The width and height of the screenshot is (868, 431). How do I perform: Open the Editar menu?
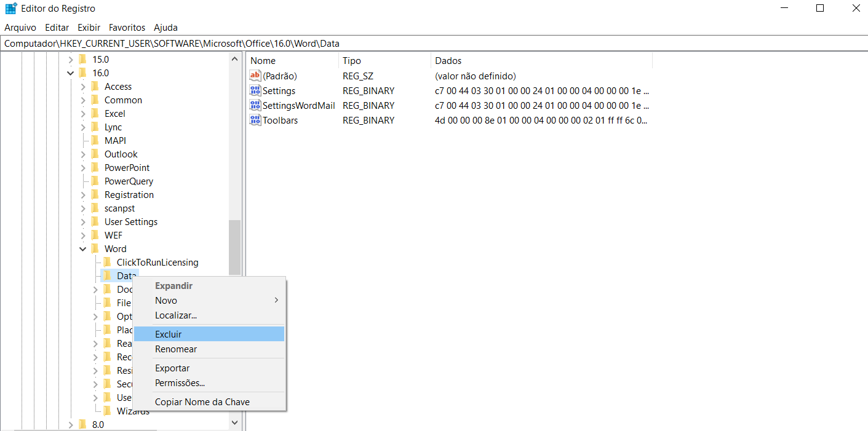[x=57, y=28]
